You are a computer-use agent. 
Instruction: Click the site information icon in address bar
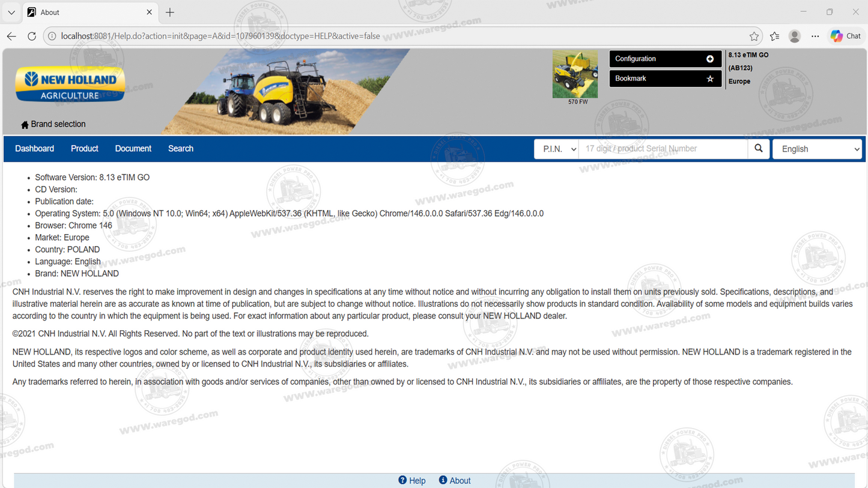52,36
